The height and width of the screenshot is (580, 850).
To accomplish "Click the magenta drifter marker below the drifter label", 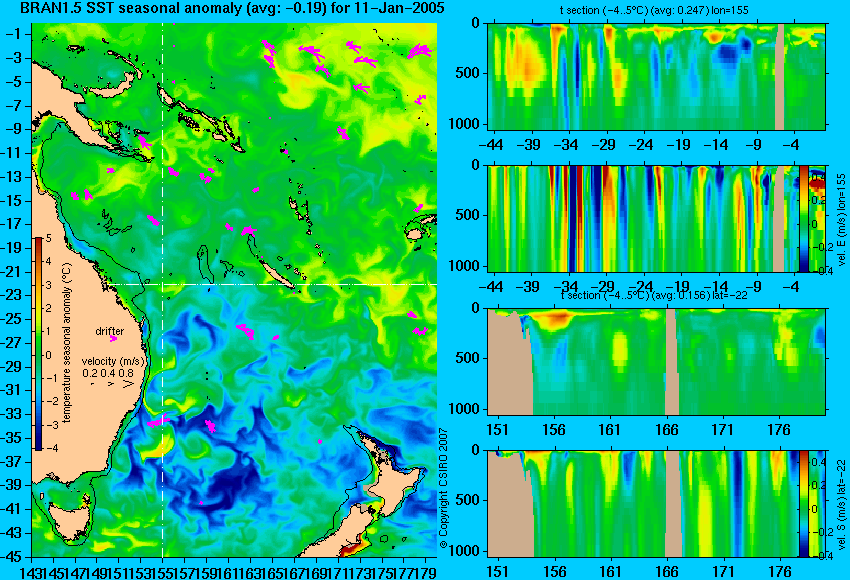I will (113, 339).
